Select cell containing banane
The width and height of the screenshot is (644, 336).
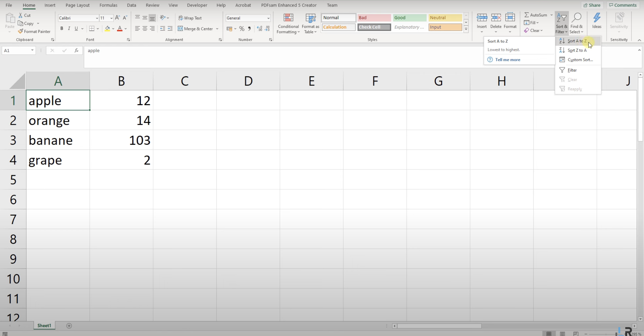point(58,140)
